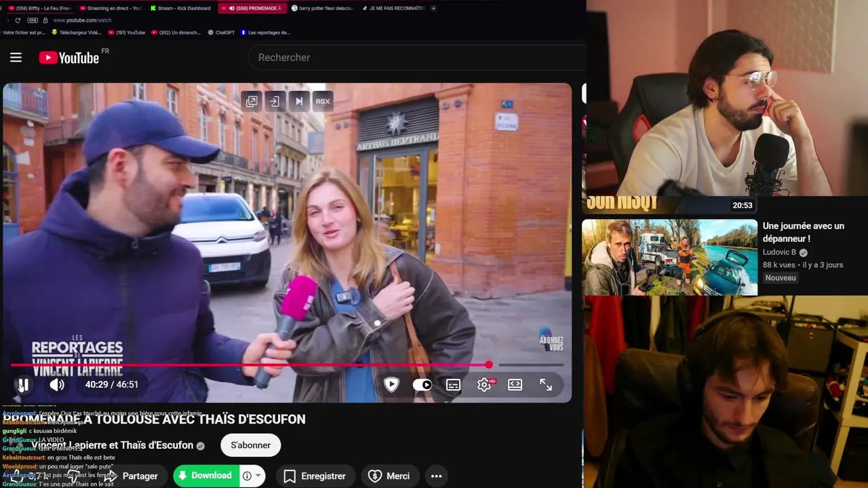Screen dimensions: 868x488
Task: Open the Ludovic B channel name
Action: click(x=779, y=252)
